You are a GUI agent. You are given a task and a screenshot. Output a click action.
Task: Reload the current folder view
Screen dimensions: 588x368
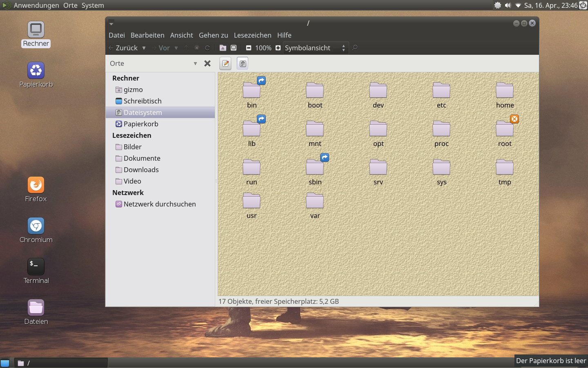click(x=207, y=48)
